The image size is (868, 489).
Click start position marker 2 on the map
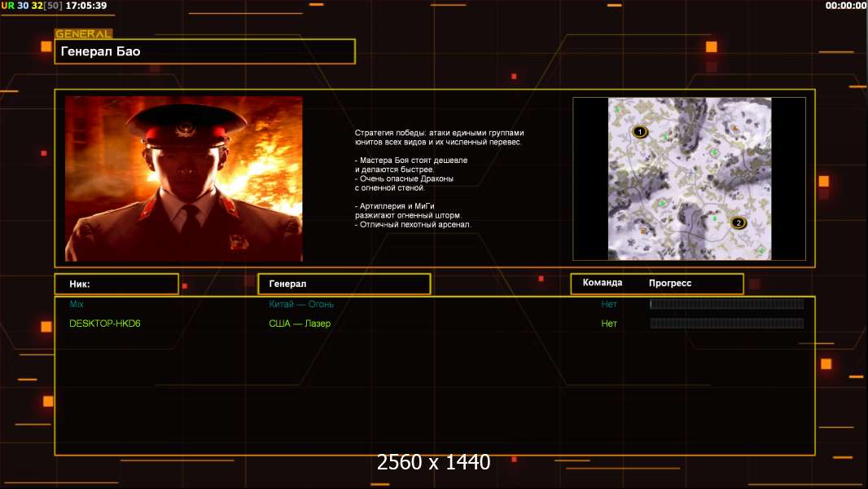click(x=739, y=222)
